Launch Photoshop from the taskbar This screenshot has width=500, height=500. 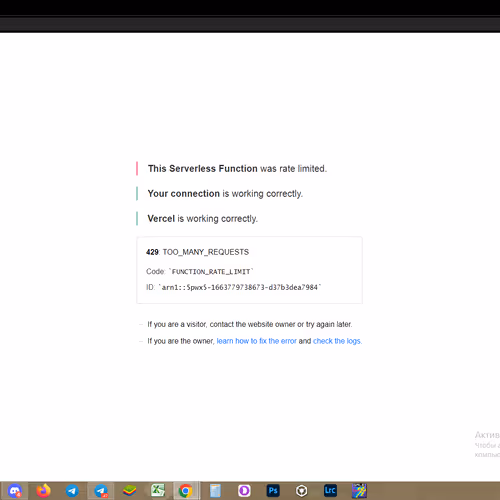pos(273,491)
